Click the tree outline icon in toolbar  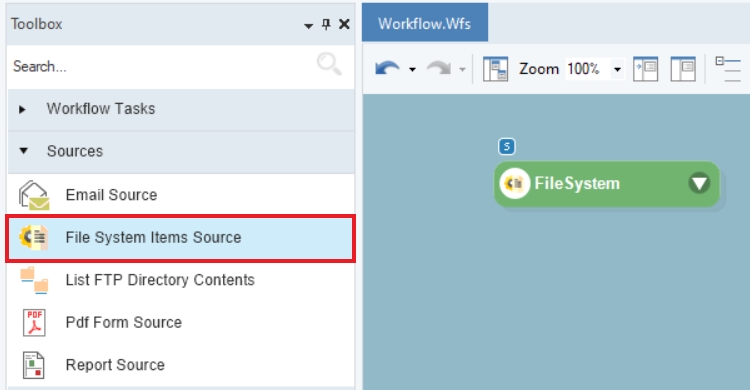(x=728, y=69)
